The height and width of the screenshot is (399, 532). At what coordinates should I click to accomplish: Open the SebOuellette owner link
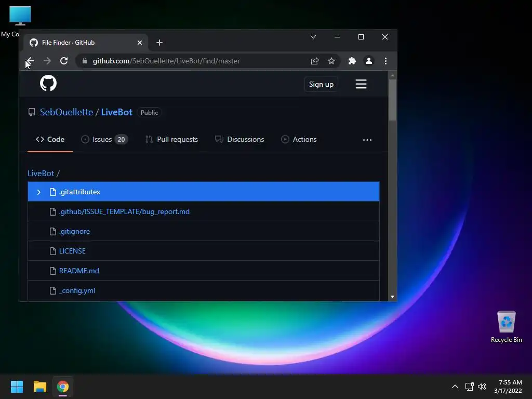(x=66, y=112)
